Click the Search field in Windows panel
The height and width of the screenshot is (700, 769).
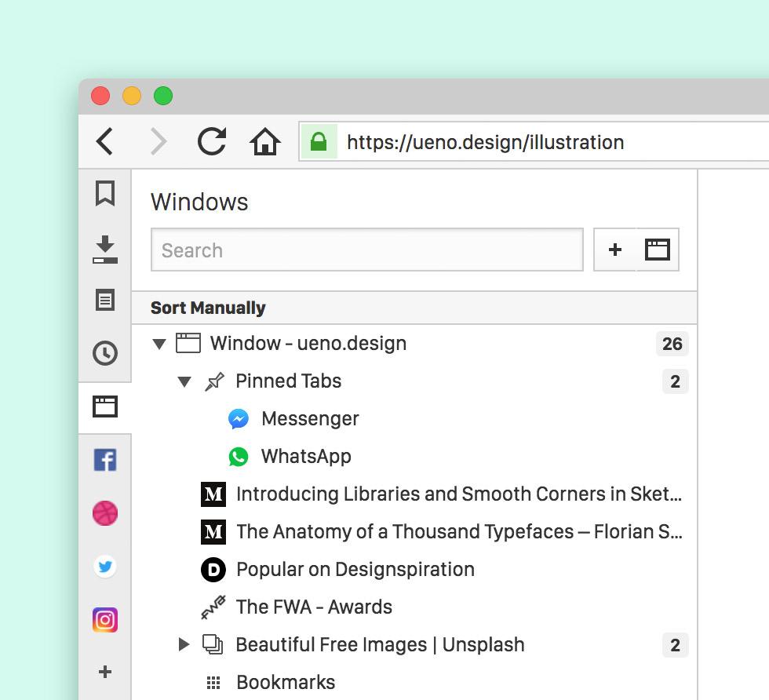(367, 250)
